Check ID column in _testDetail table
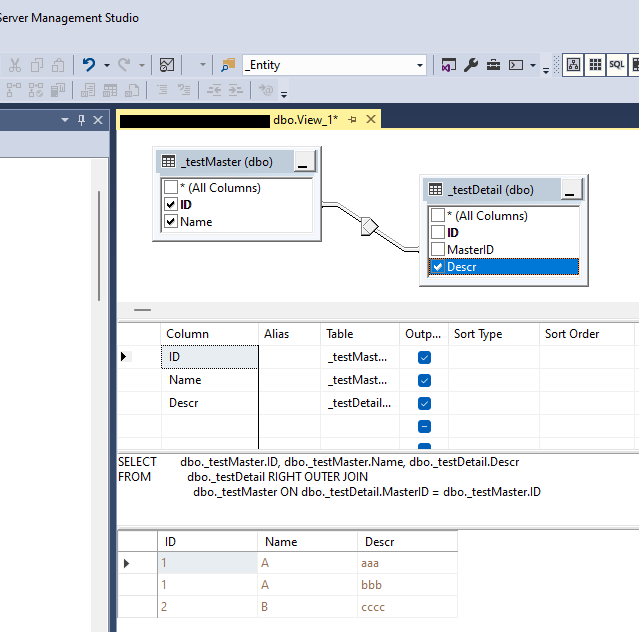The height and width of the screenshot is (632, 639). 438,232
